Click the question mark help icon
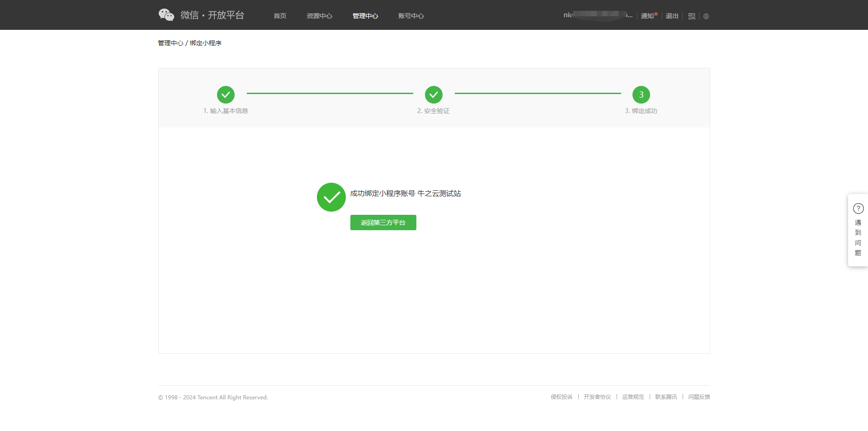868x431 pixels. tap(858, 208)
